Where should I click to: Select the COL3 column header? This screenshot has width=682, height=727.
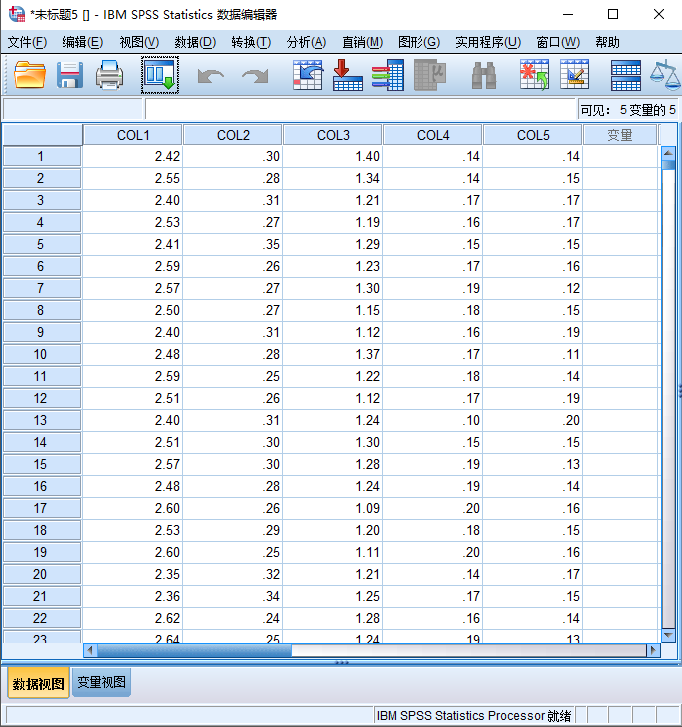[333, 135]
